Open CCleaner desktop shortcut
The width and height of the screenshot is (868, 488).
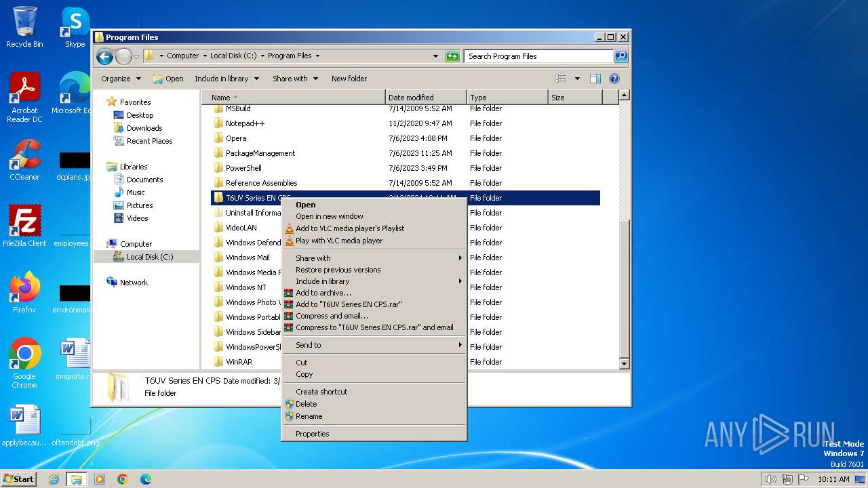coord(24,160)
